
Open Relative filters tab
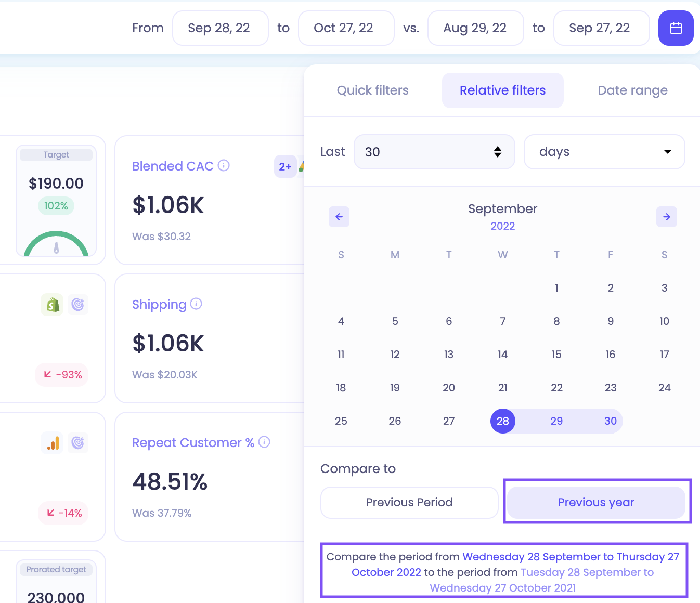point(503,90)
